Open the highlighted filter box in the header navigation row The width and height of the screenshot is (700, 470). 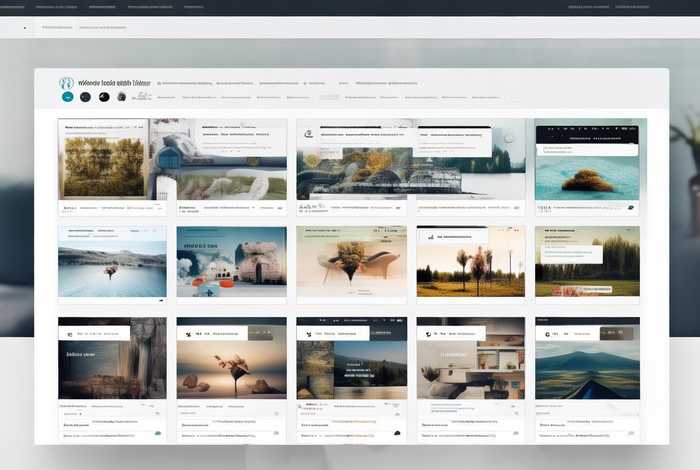click(329, 98)
